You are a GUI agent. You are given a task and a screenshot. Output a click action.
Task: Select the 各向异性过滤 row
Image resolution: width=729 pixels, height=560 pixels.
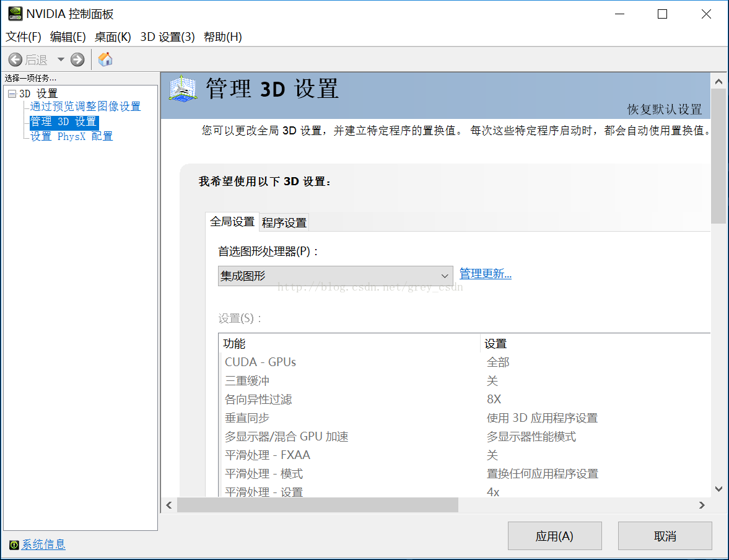[465, 399]
